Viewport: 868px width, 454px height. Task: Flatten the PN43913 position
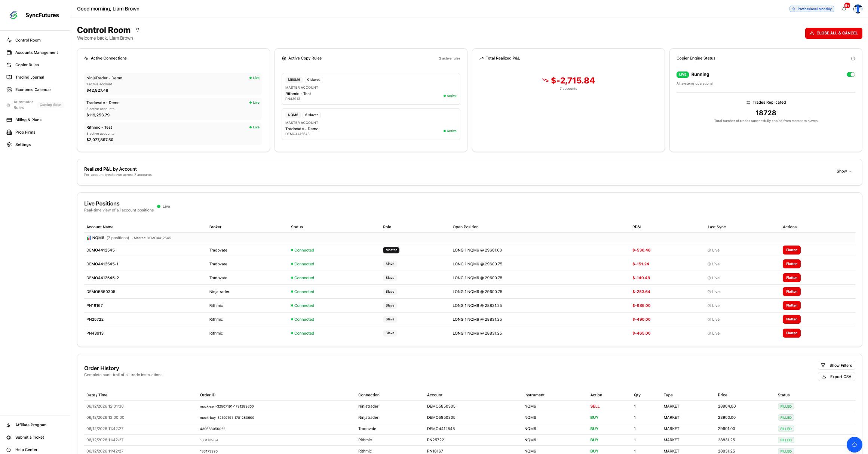click(x=791, y=333)
